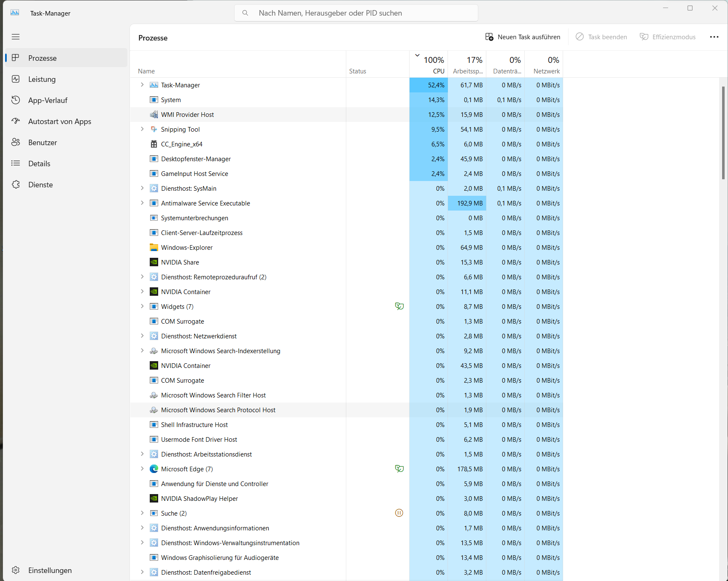Click the 192,9 MB memory cell
The image size is (728, 581).
coord(467,203)
